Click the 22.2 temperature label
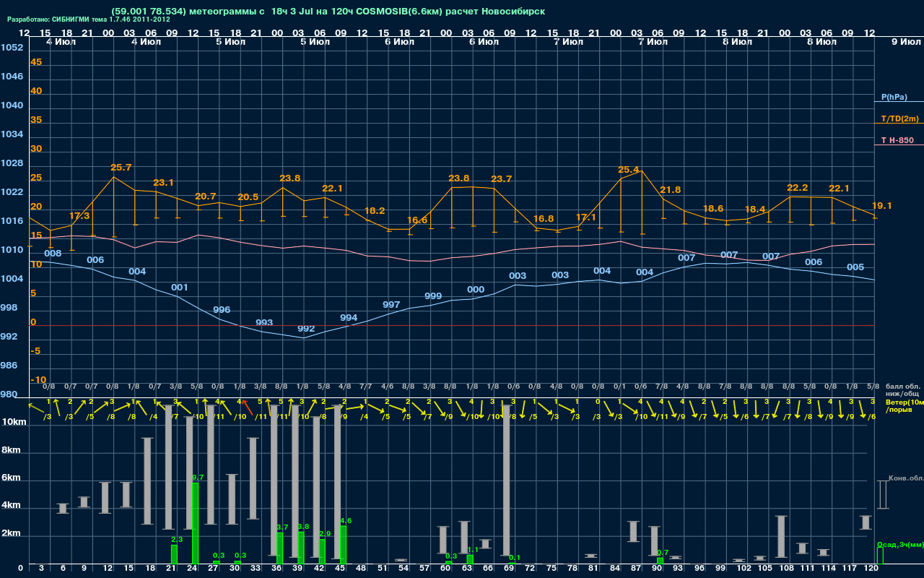This screenshot has width=924, height=578. 797,188
